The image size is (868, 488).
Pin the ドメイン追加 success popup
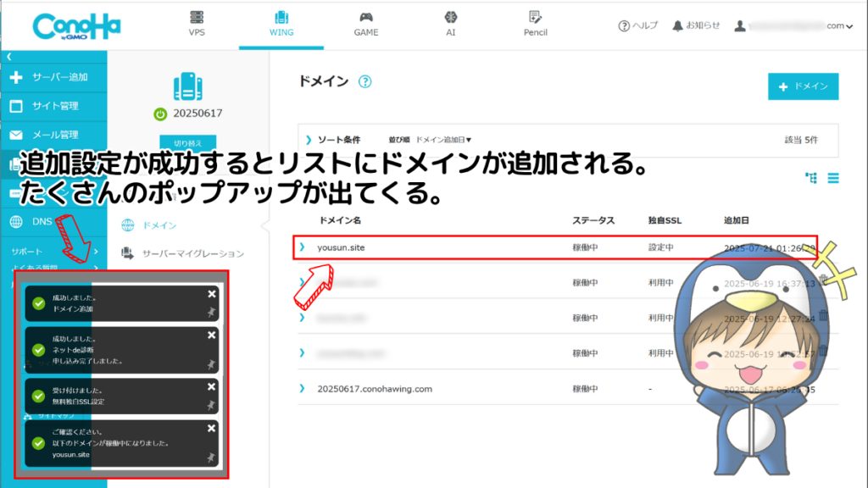(211, 313)
